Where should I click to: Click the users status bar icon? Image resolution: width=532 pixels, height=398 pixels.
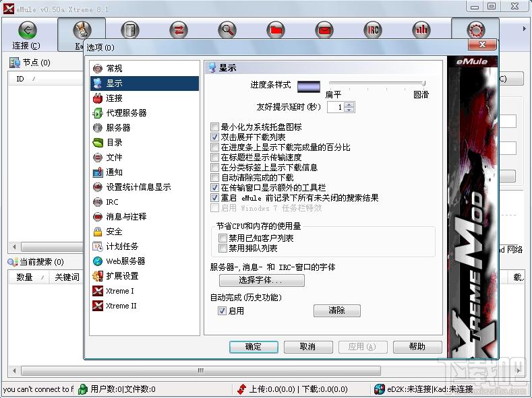[82, 389]
